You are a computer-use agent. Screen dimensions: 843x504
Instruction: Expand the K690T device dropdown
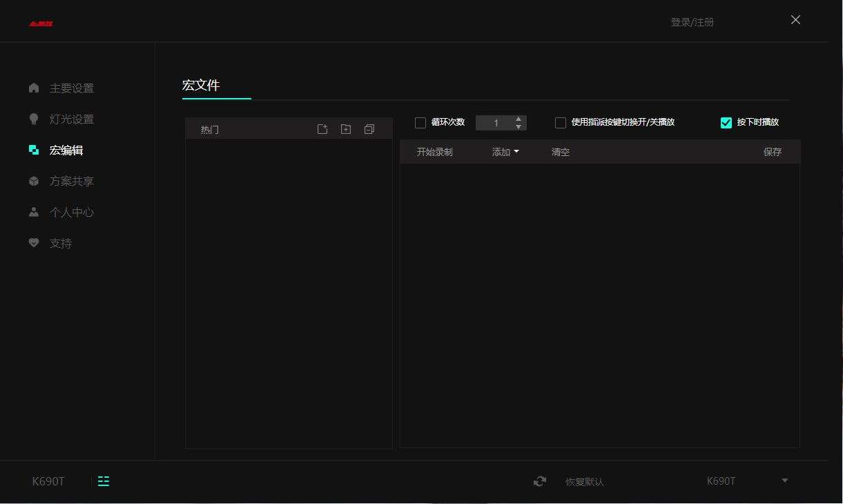(x=784, y=481)
